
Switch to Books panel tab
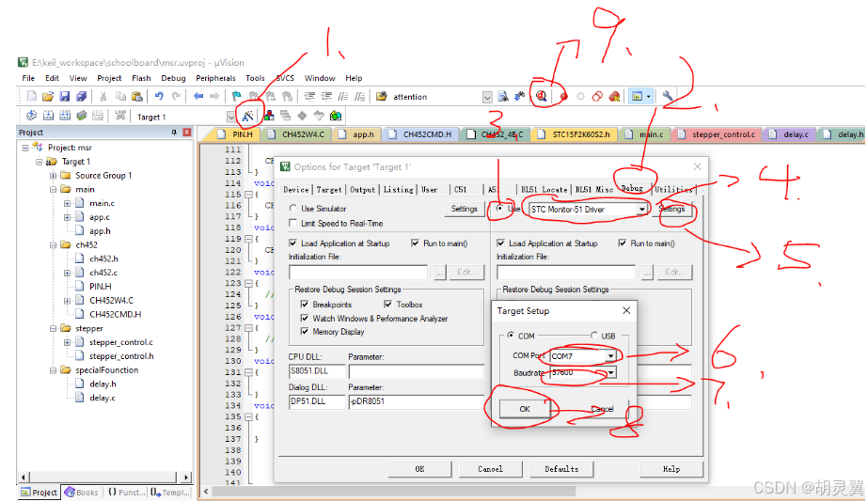click(82, 492)
